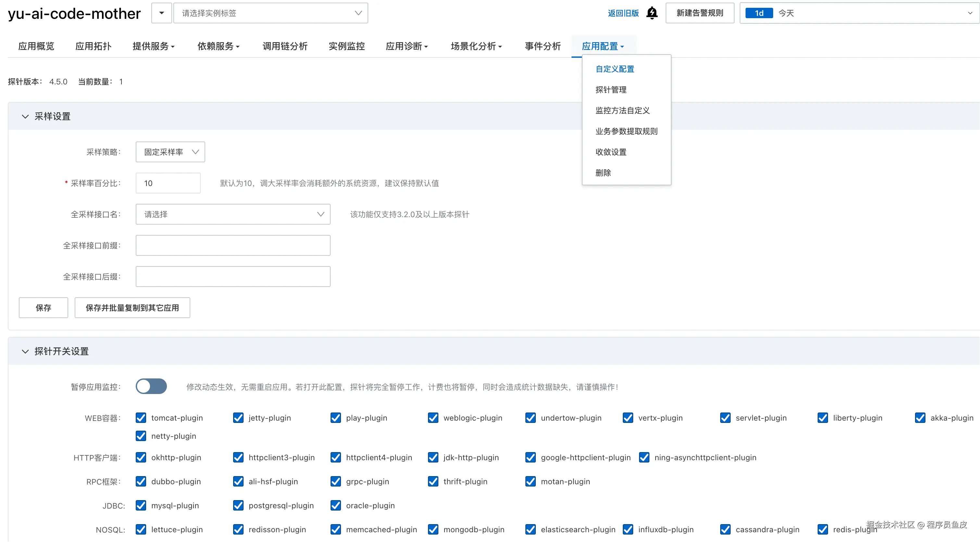Screen dimensions: 980x542
Task: Click the 保存 button
Action: (44, 308)
